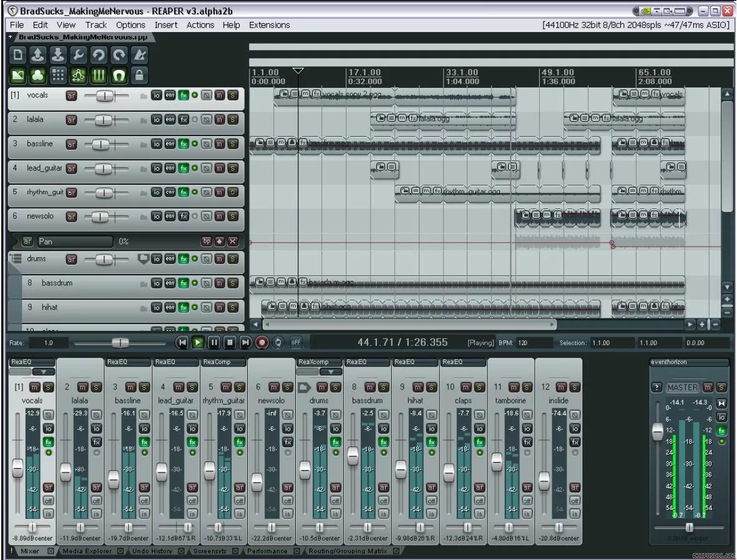This screenshot has width=737, height=560.
Task: Click X button on Pan envelope lane
Action: [233, 241]
